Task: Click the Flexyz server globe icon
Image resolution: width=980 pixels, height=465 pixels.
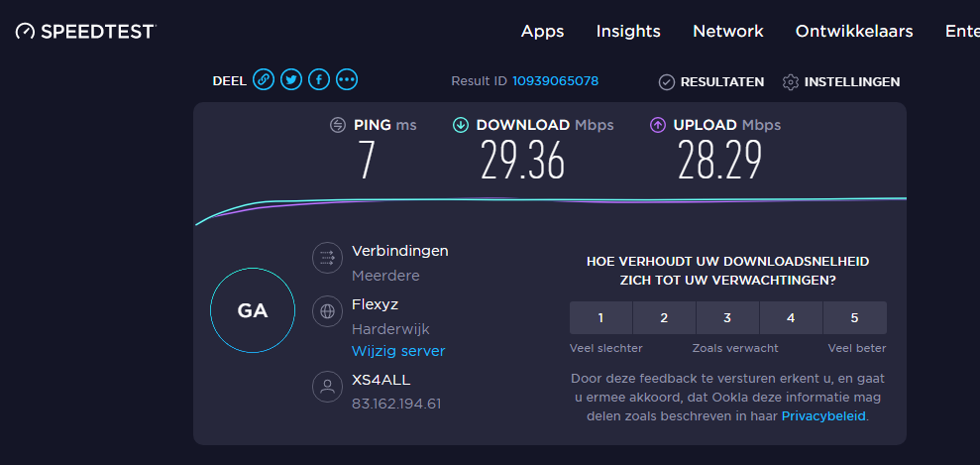Action: pos(327,311)
